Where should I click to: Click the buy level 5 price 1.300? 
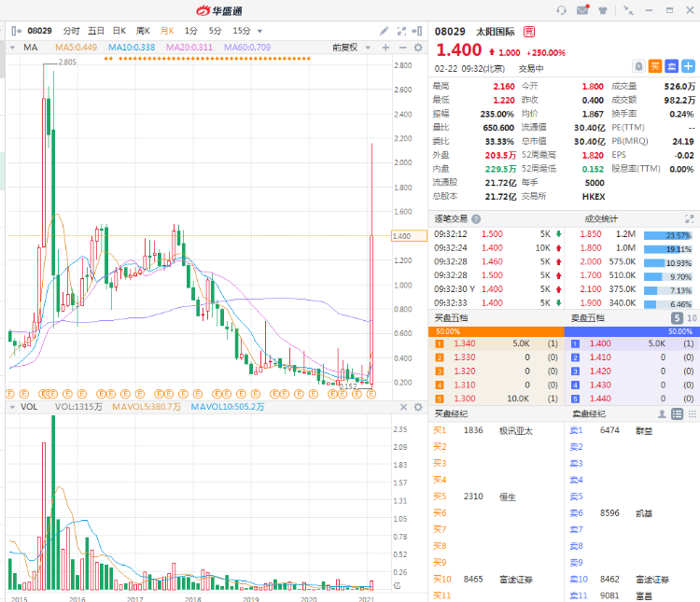[x=465, y=399]
